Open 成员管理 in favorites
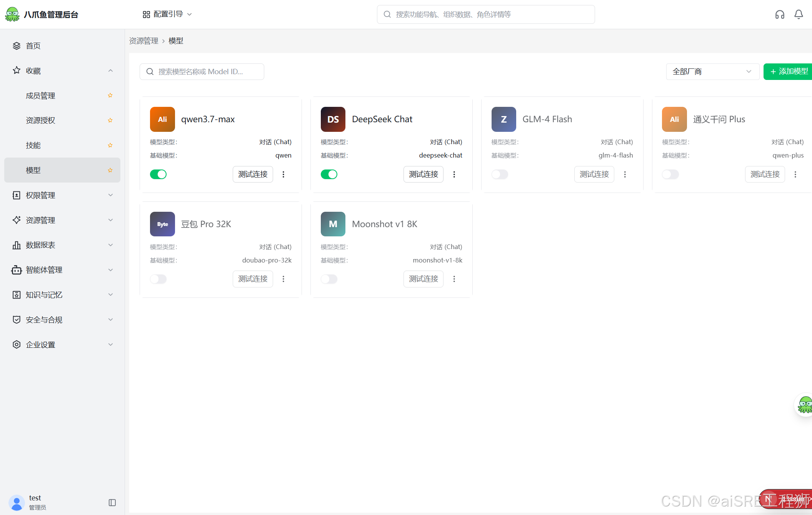This screenshot has width=812, height=515. (x=62, y=95)
